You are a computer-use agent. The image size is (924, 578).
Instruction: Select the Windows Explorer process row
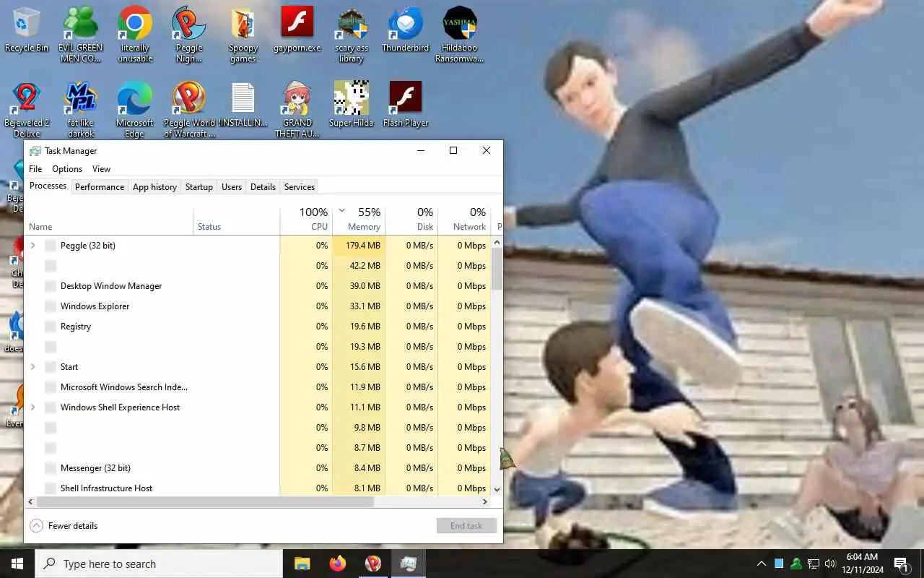[258, 306]
